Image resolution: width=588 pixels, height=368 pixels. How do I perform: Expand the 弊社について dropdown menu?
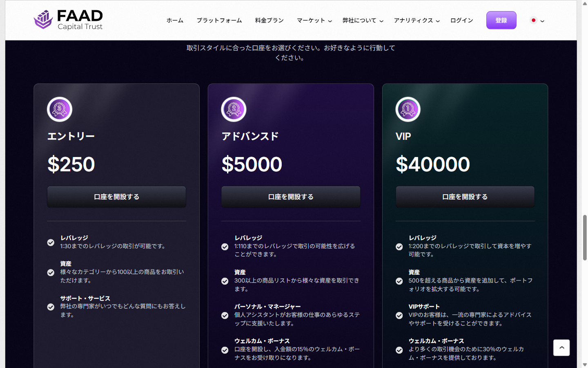point(363,20)
